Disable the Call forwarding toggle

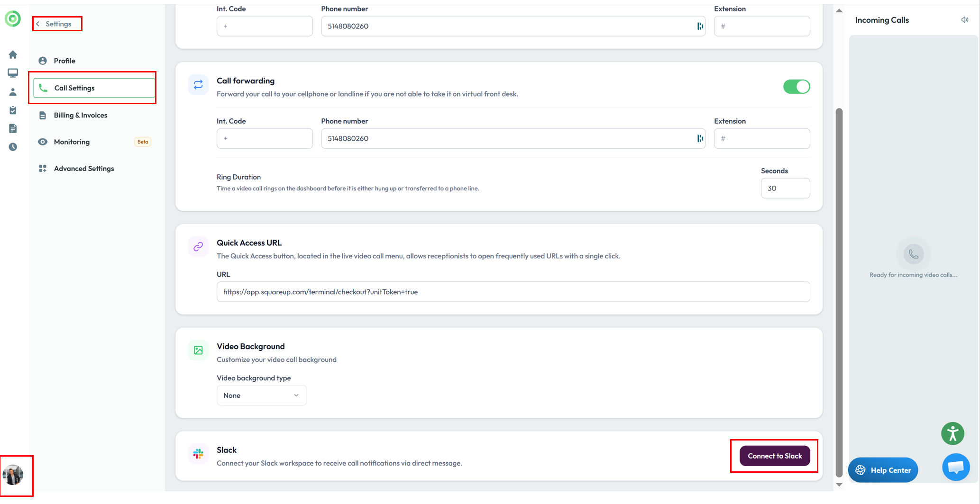click(x=797, y=87)
